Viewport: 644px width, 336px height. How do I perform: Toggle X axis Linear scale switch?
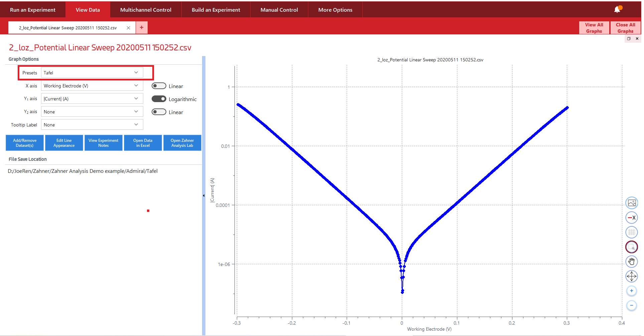[x=159, y=86]
